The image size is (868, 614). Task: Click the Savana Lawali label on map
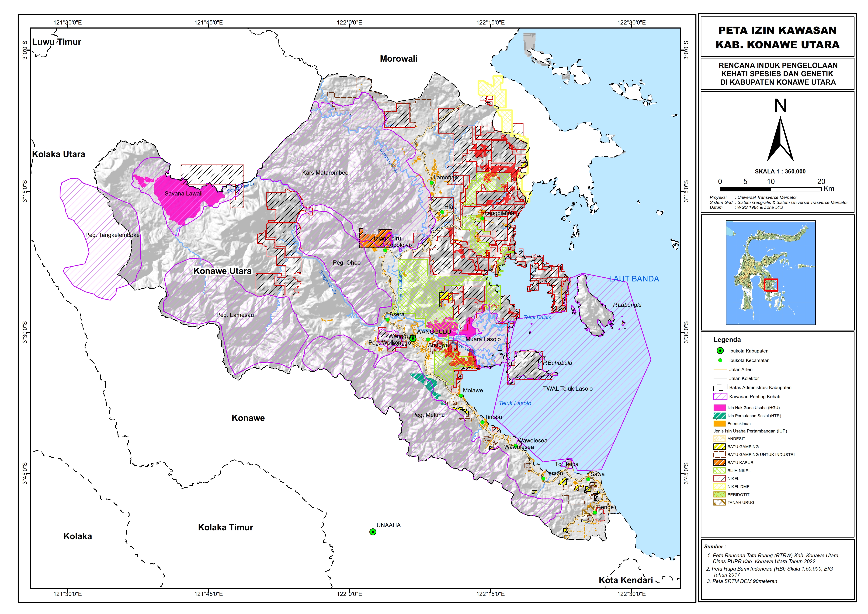point(183,194)
